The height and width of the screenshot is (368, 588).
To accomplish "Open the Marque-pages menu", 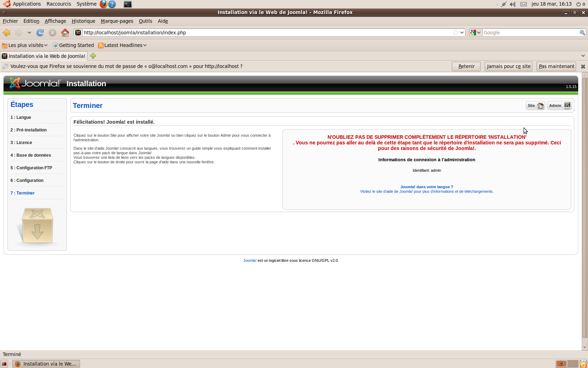I will 117,21.
